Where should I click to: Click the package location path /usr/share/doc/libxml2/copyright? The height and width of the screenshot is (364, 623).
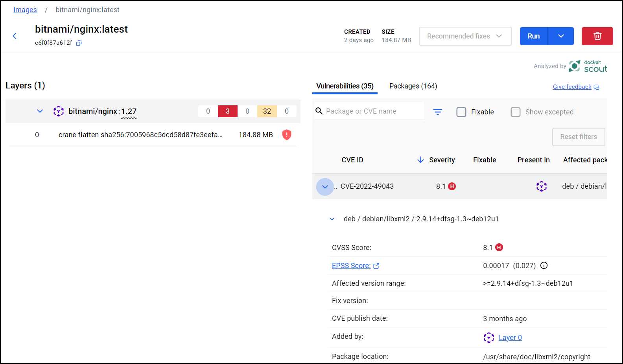pos(536,357)
